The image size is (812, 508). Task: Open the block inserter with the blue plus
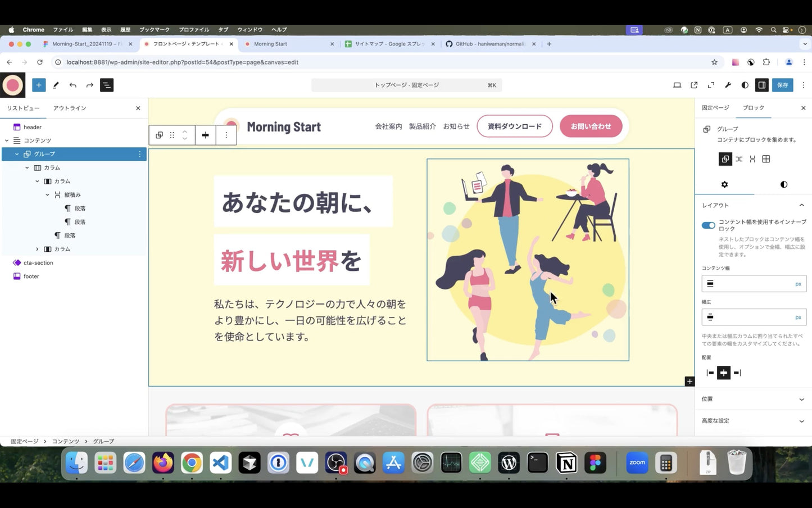pyautogui.click(x=38, y=85)
